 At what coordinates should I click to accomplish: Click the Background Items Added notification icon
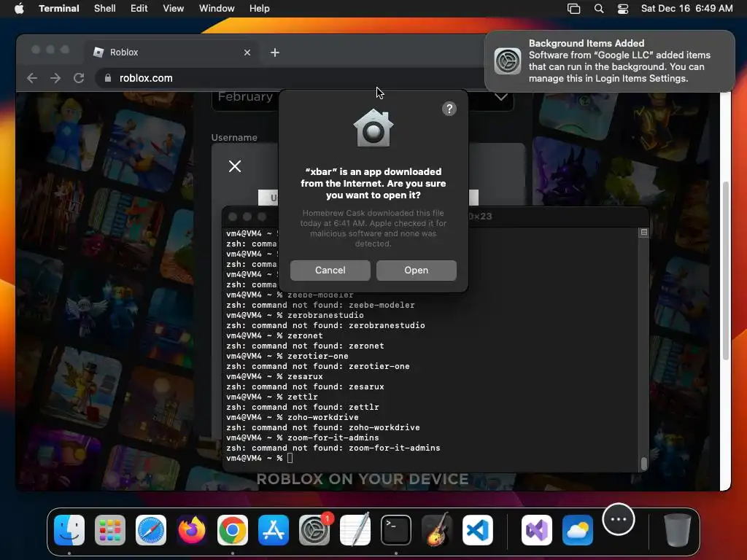tap(508, 61)
